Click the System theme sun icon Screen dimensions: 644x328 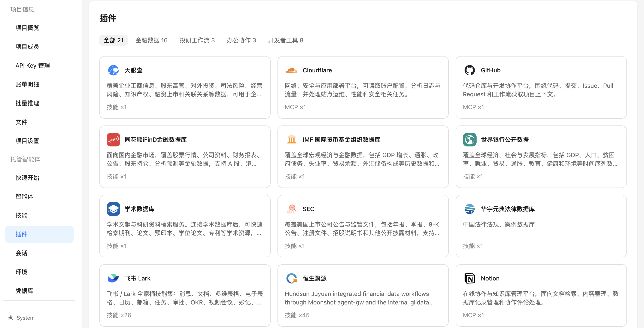(x=10, y=318)
